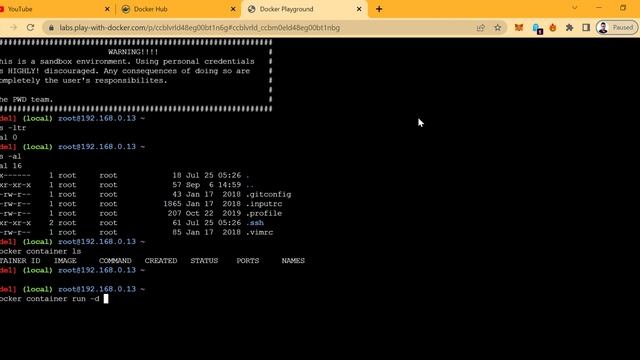Click the STATUS column header
The image size is (640, 360).
tap(204, 261)
